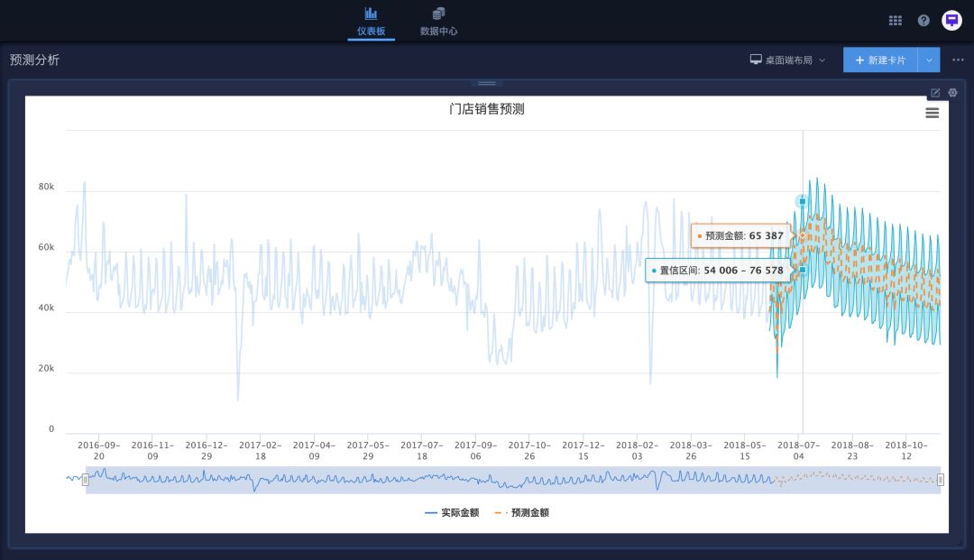Image resolution: width=974 pixels, height=560 pixels.
Task: Click the 预测金额 data point marker
Action: [x=802, y=236]
